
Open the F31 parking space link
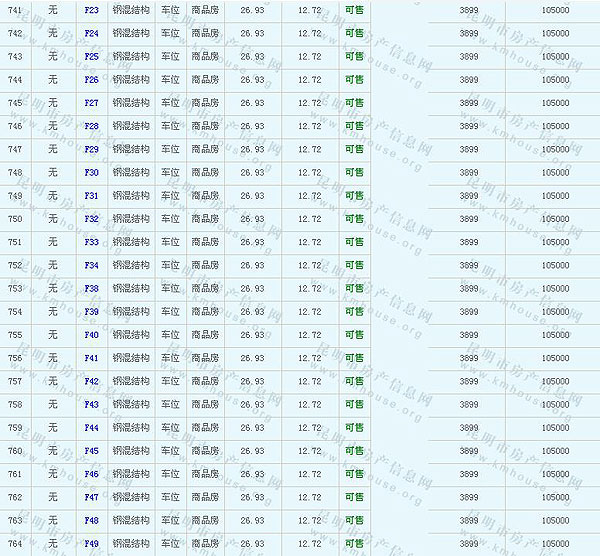click(x=92, y=196)
